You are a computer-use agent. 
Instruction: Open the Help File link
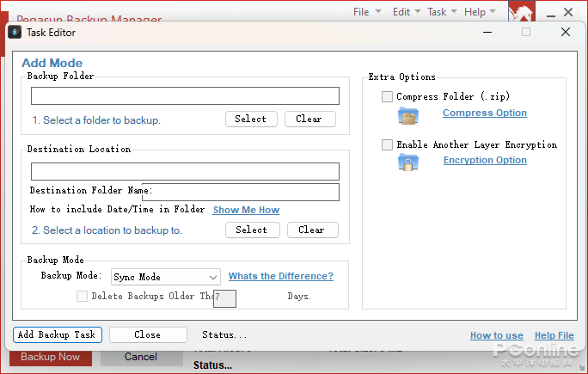(x=554, y=335)
